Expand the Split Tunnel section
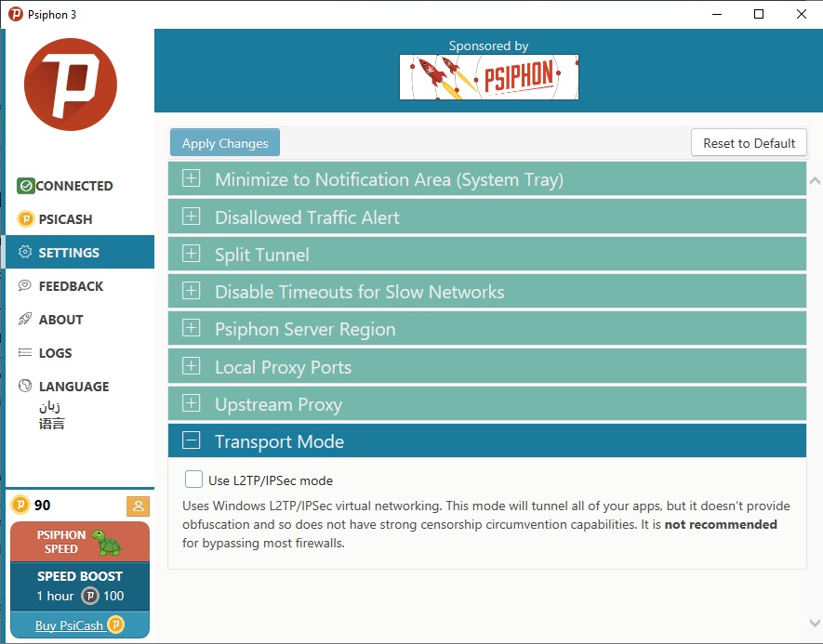Screen dimensions: 823x644 click(487, 254)
